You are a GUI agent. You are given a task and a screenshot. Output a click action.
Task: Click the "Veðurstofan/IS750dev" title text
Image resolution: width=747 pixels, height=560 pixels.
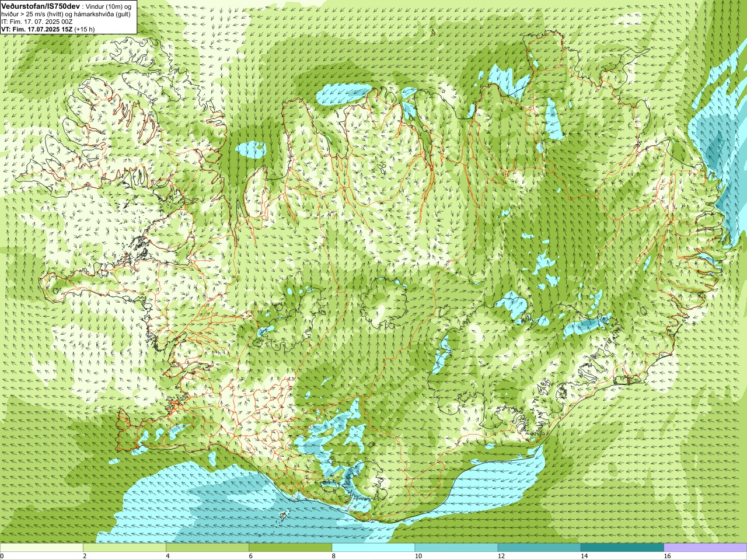click(40, 6)
